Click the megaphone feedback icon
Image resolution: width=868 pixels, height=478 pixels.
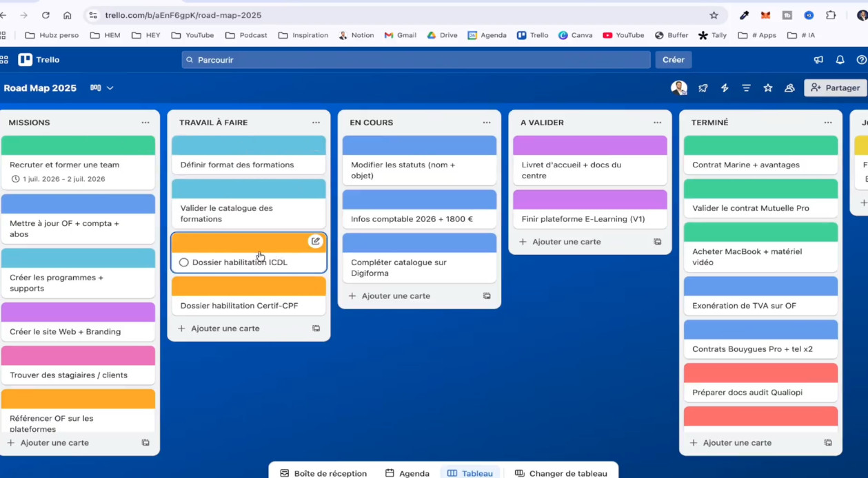point(818,60)
